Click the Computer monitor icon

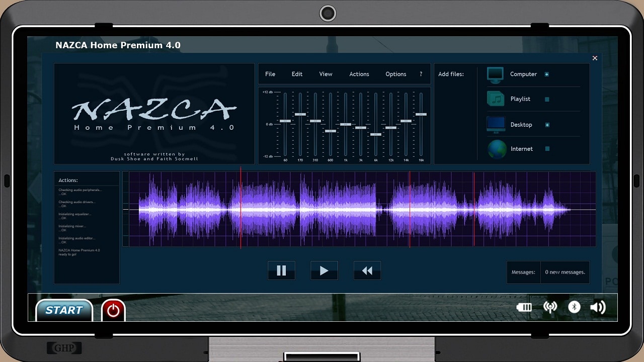495,75
